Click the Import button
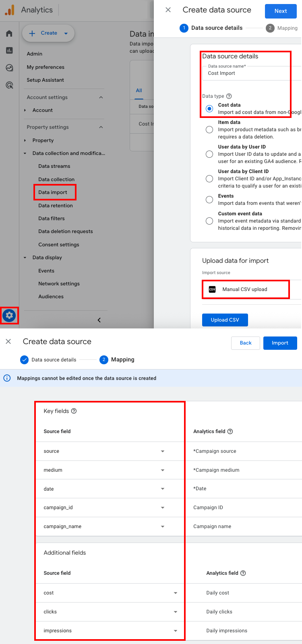 click(280, 343)
